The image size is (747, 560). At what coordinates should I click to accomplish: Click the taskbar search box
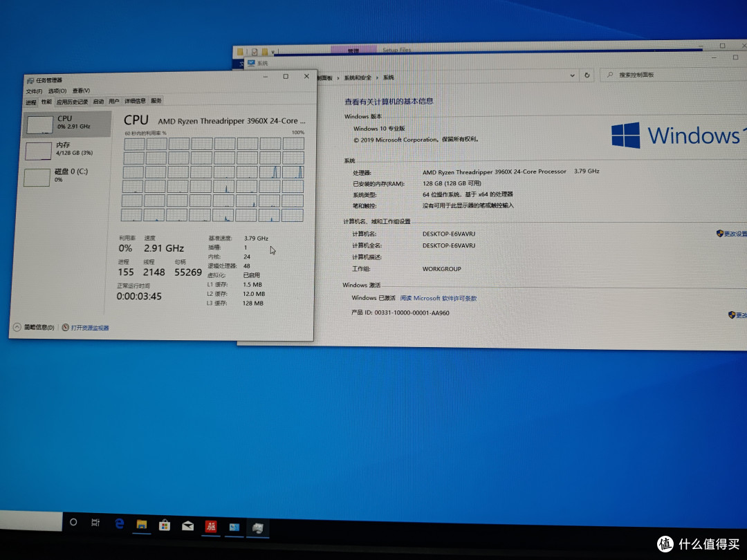tap(31, 521)
